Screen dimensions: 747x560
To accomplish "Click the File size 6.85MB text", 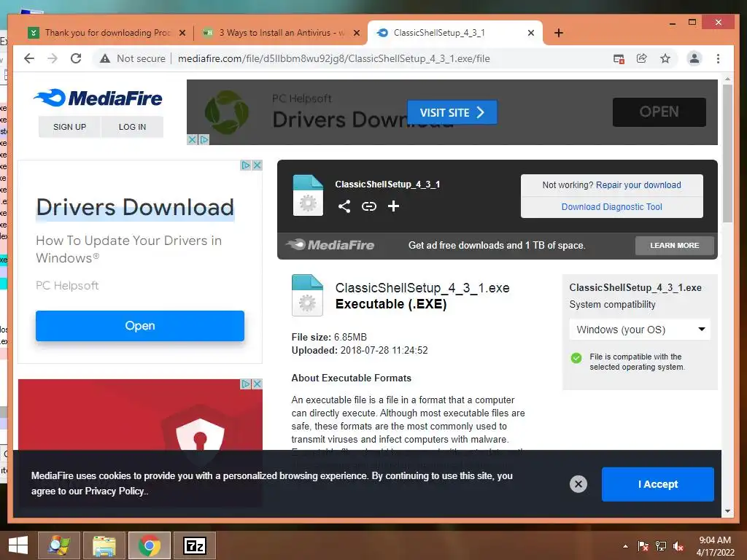I will (329, 337).
